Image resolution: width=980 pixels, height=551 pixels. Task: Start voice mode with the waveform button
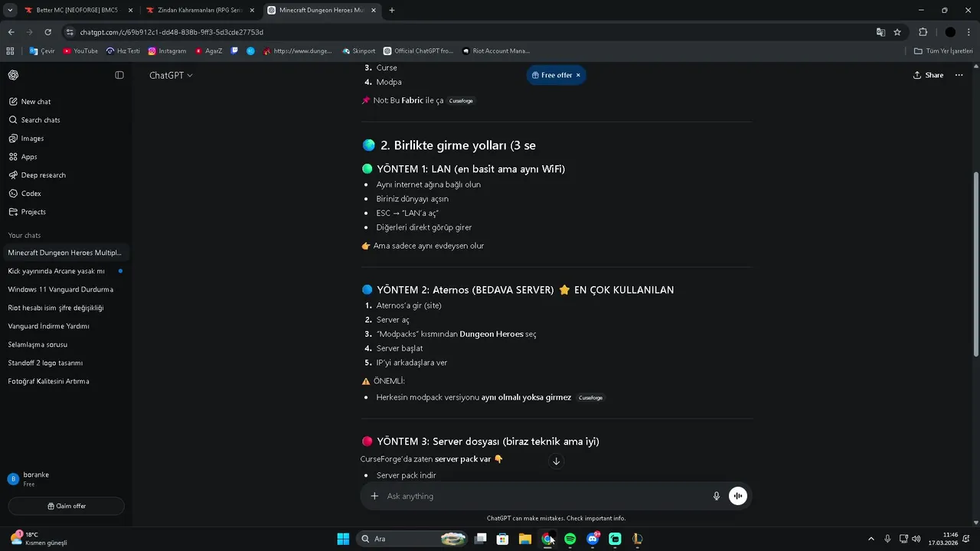tap(738, 496)
